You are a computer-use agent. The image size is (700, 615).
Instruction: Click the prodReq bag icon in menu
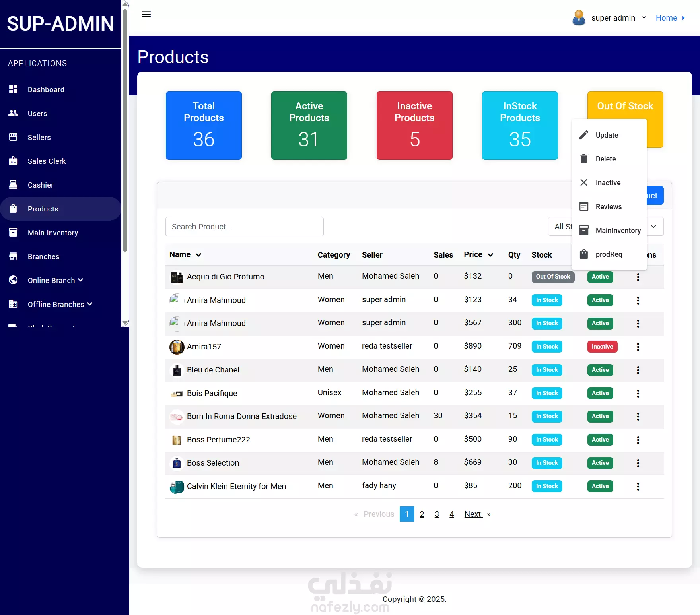pos(584,254)
